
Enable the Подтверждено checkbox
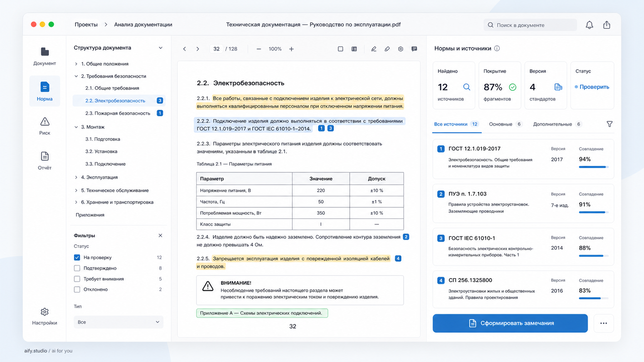coord(77,268)
